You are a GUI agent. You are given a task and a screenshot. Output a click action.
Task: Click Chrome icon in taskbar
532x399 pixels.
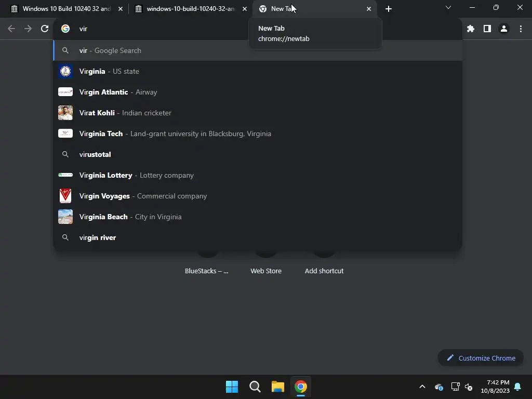tap(301, 387)
